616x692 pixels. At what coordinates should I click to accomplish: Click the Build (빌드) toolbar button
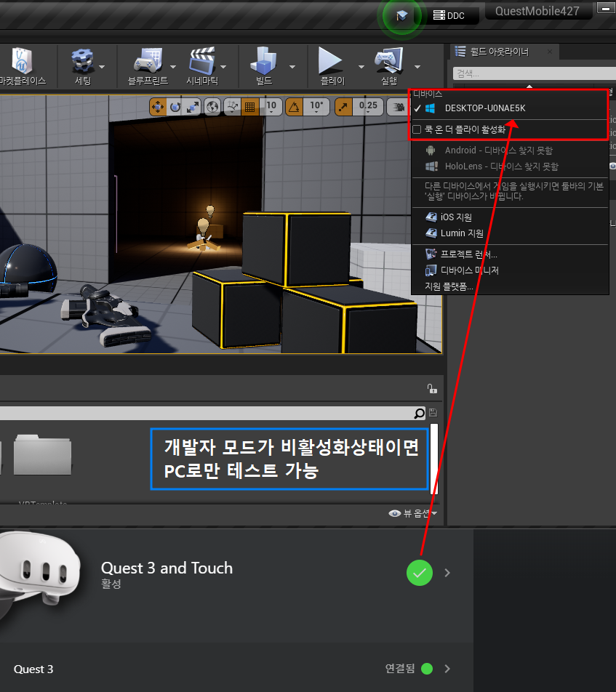click(263, 66)
